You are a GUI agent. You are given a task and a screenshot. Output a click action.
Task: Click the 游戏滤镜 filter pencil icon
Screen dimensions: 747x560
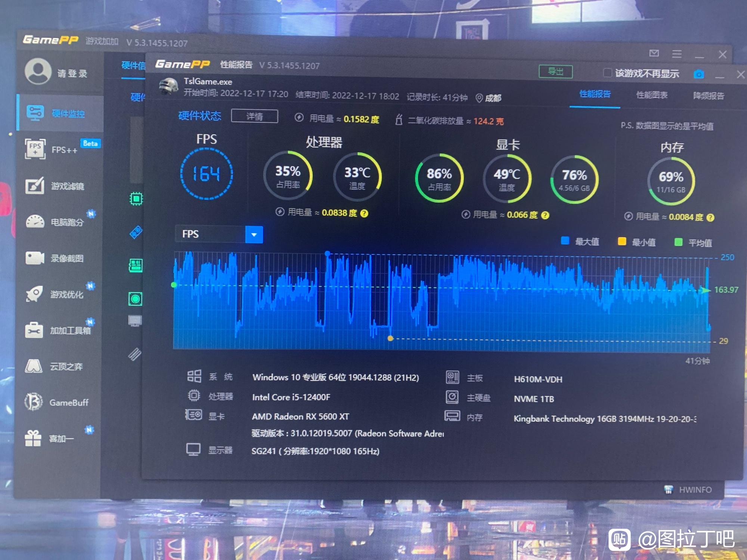(x=35, y=185)
